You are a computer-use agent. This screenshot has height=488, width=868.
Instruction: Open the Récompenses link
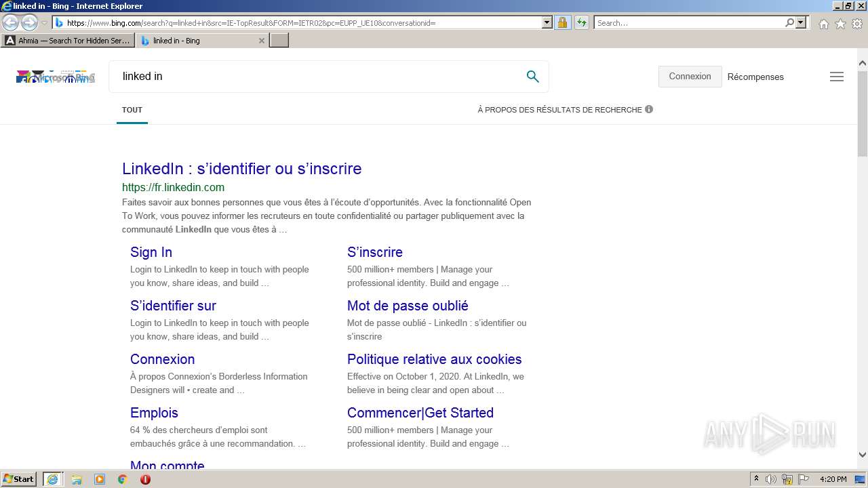[x=755, y=77]
